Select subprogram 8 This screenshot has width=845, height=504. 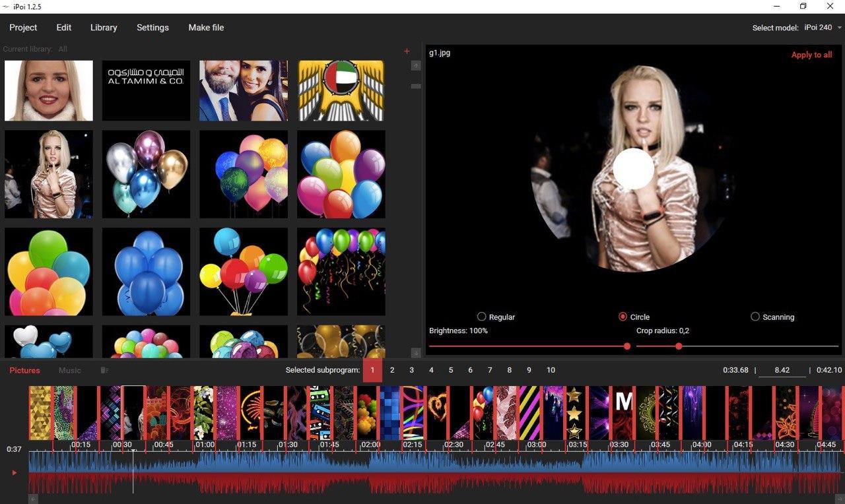(509, 370)
